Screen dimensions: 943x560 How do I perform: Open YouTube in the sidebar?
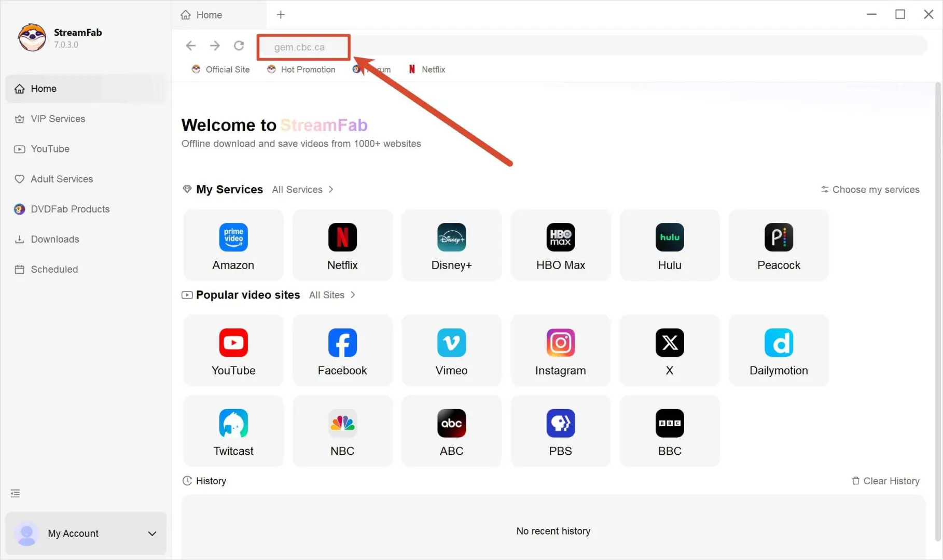point(86,149)
